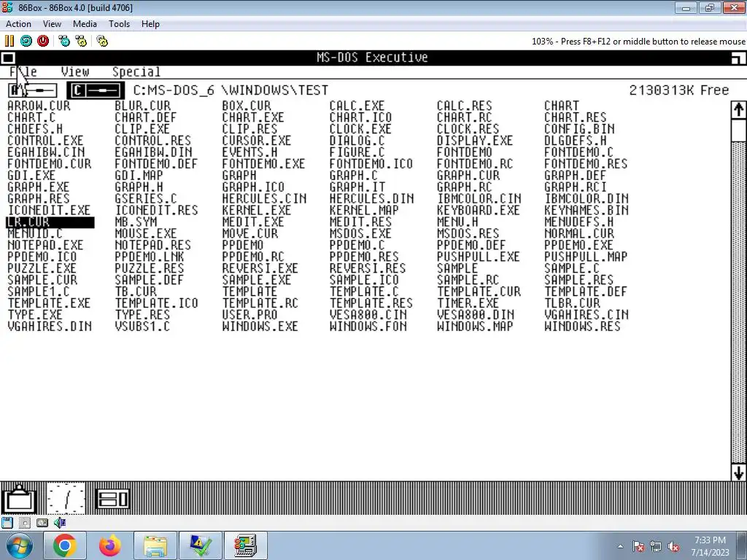
Task: Open File Explorer folder taskbar icon
Action: coord(155,545)
